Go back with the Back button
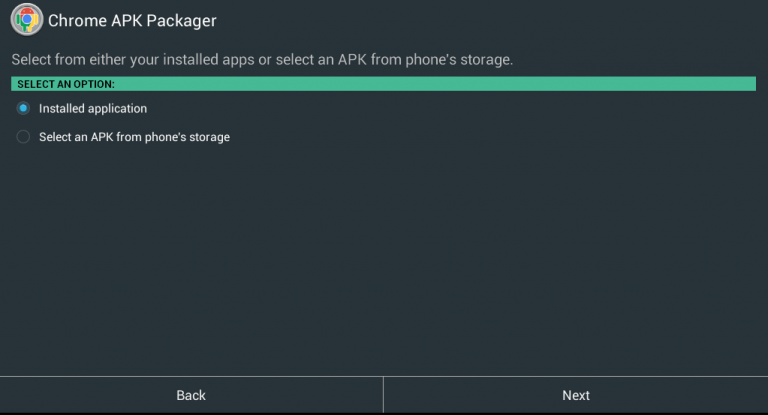 coord(191,395)
